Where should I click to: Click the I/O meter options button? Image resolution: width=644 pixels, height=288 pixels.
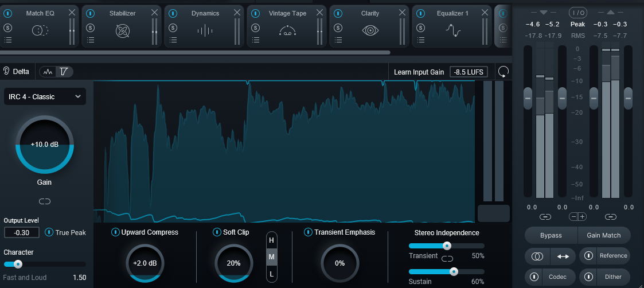click(x=577, y=13)
